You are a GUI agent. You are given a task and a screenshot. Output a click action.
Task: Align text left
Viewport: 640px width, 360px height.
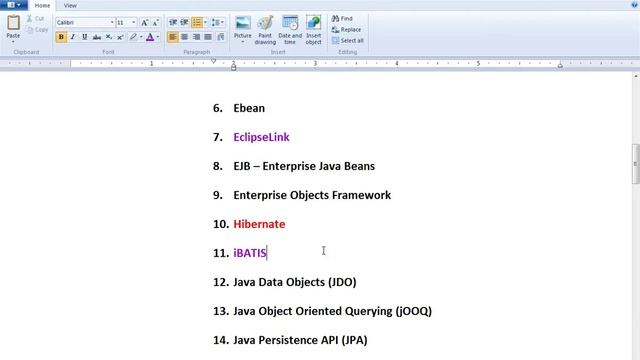click(173, 37)
